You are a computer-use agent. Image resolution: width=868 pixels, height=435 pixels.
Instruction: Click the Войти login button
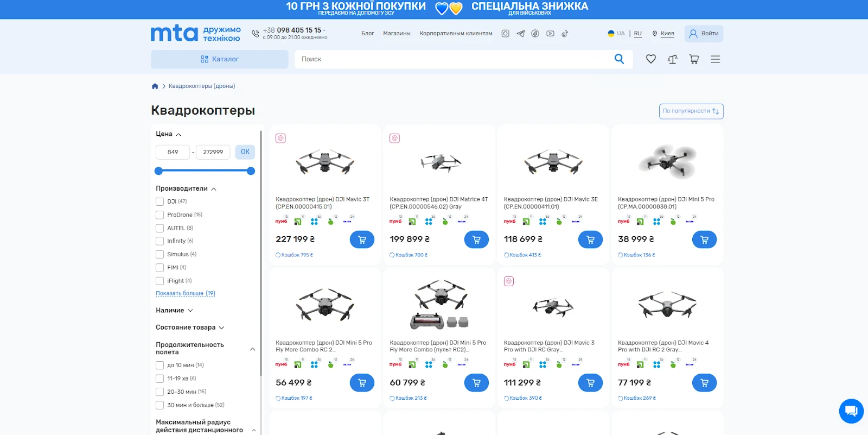tap(703, 34)
